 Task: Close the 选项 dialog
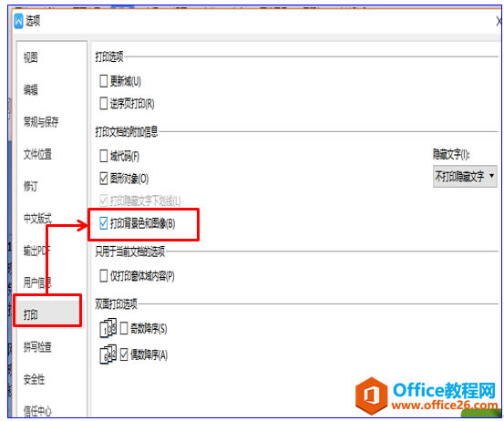[x=499, y=22]
